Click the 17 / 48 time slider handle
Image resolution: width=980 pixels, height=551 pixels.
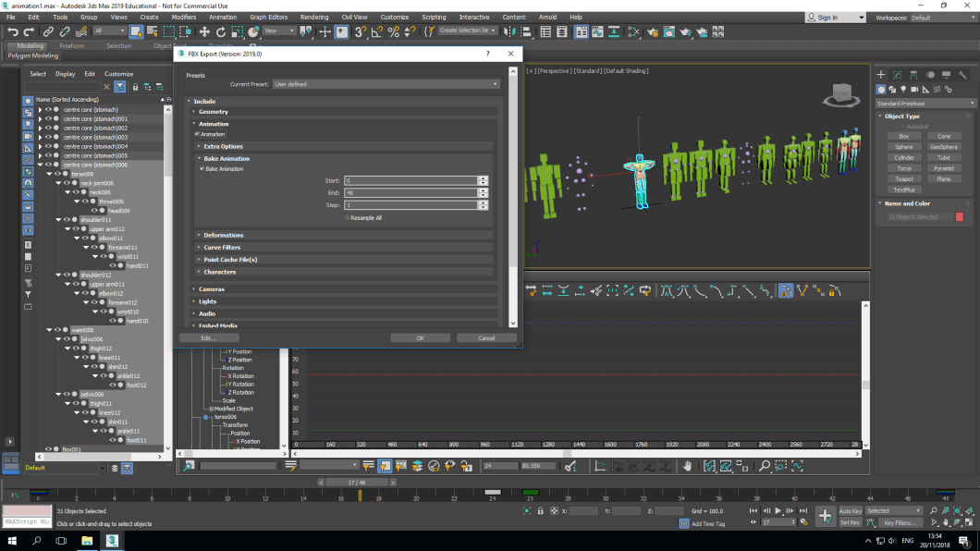357,483
